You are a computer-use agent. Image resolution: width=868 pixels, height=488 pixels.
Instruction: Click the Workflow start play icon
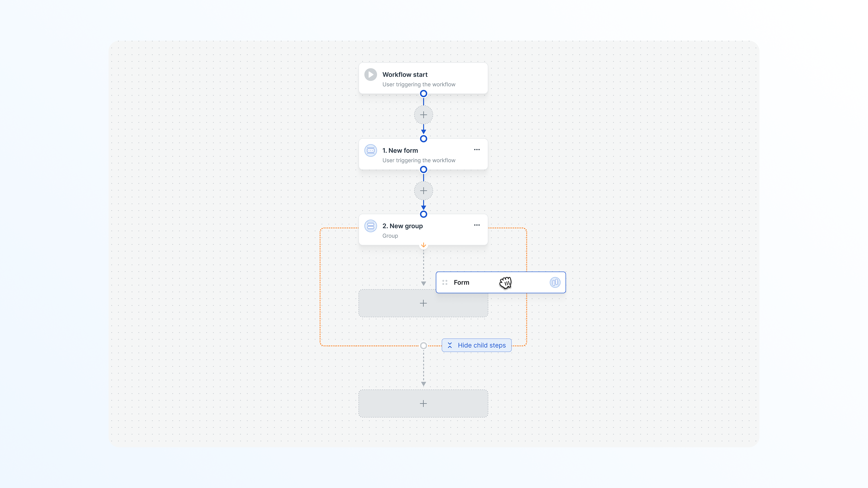tap(371, 74)
